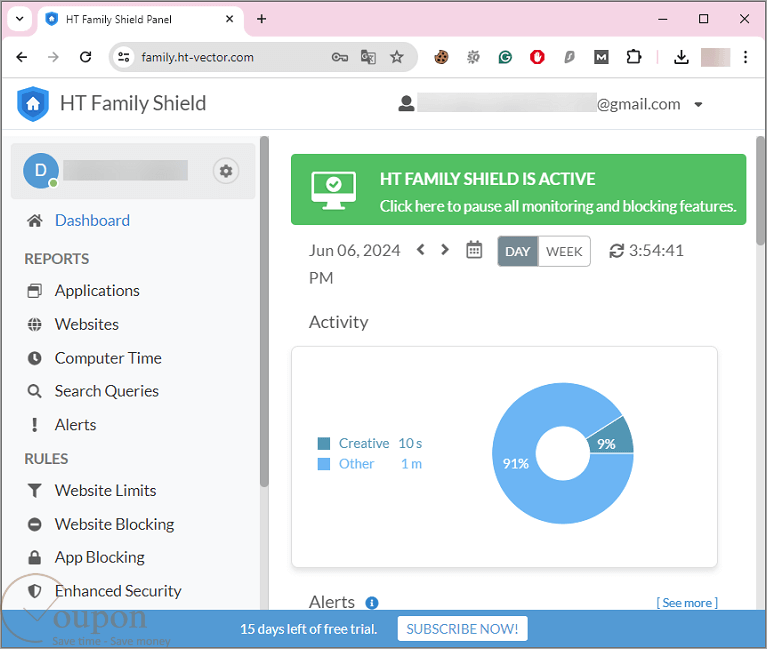Open the Dashboard menu item
Screen dimensions: 767x649
tap(92, 221)
